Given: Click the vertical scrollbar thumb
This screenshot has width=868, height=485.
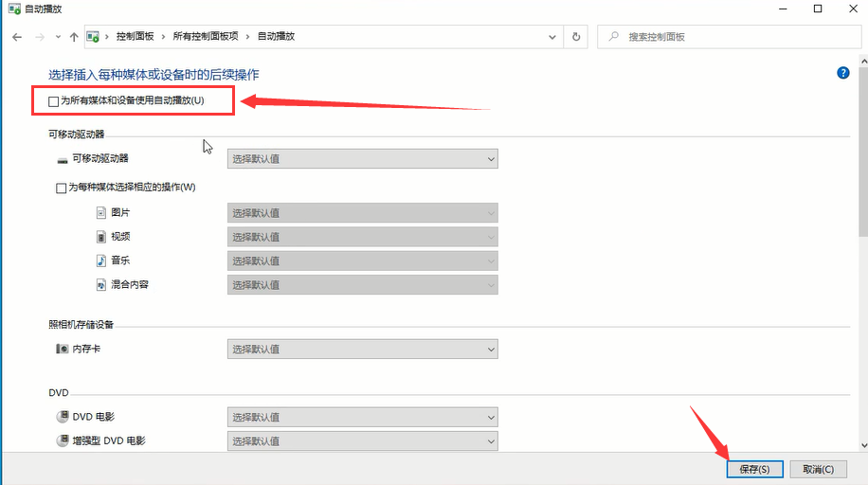Looking at the screenshot, I should click(861, 152).
